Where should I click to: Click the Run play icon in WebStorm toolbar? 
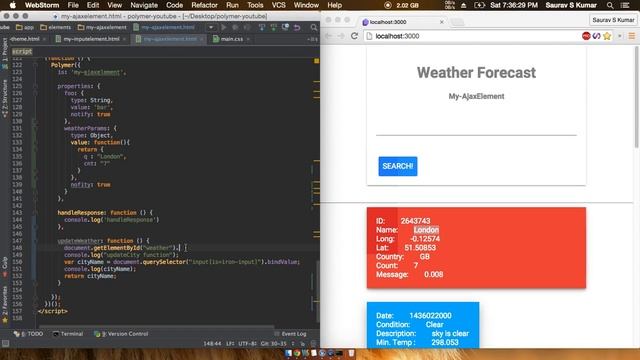coord(224,27)
